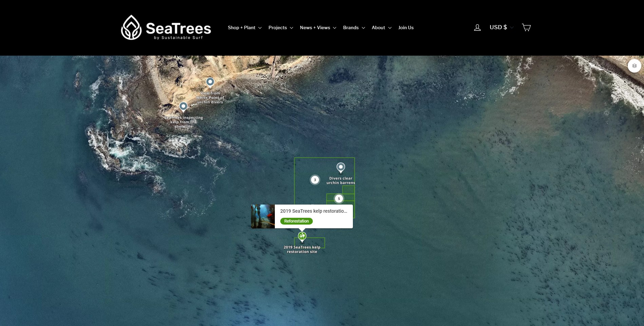Open the News + Views dropdown

pyautogui.click(x=318, y=27)
